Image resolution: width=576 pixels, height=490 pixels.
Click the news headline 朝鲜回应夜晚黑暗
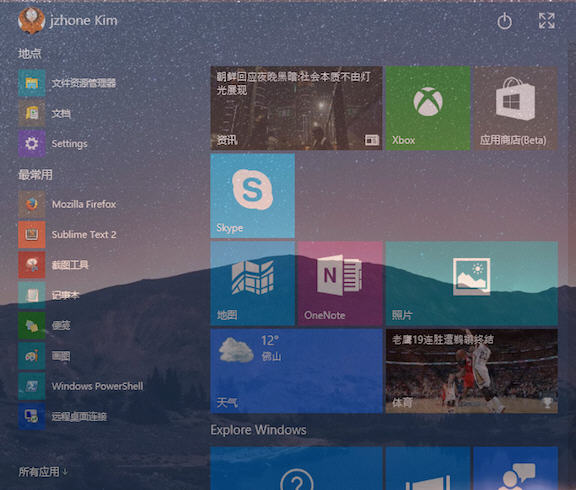point(293,83)
